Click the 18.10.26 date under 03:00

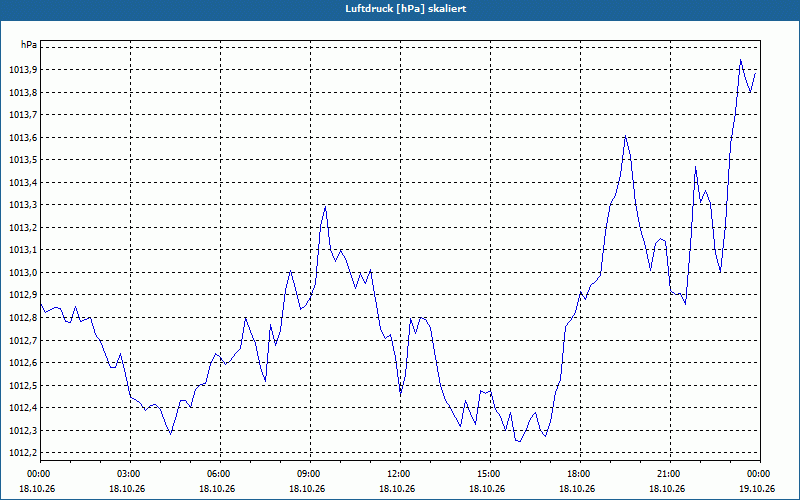(x=127, y=488)
